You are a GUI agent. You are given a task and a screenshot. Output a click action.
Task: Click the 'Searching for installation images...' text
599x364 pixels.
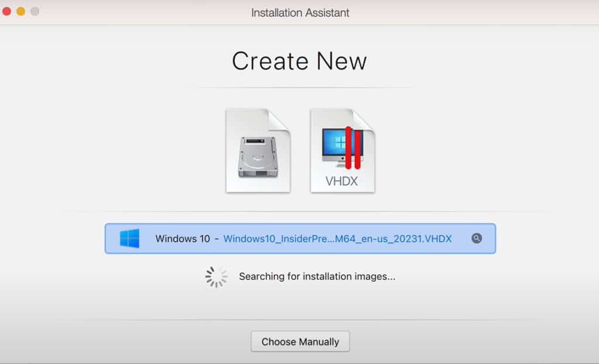[x=317, y=276]
